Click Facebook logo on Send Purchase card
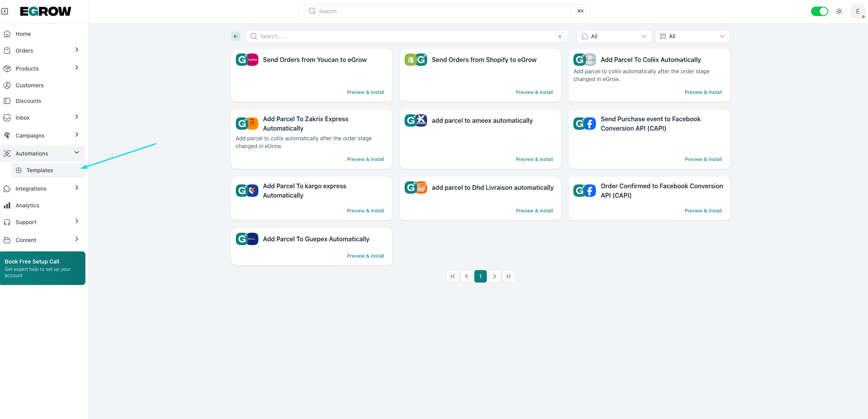This screenshot has width=868, height=419. (x=590, y=124)
